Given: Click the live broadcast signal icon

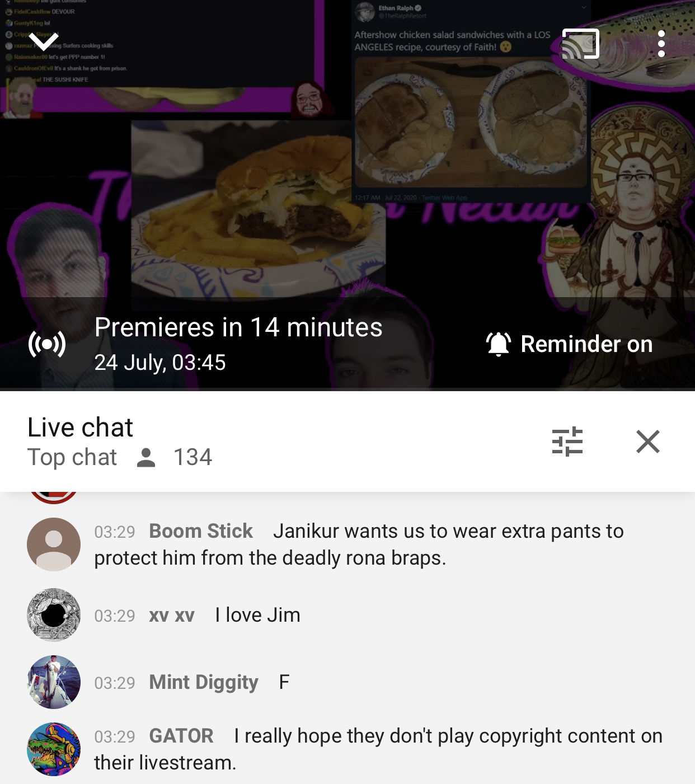Looking at the screenshot, I should pos(47,344).
